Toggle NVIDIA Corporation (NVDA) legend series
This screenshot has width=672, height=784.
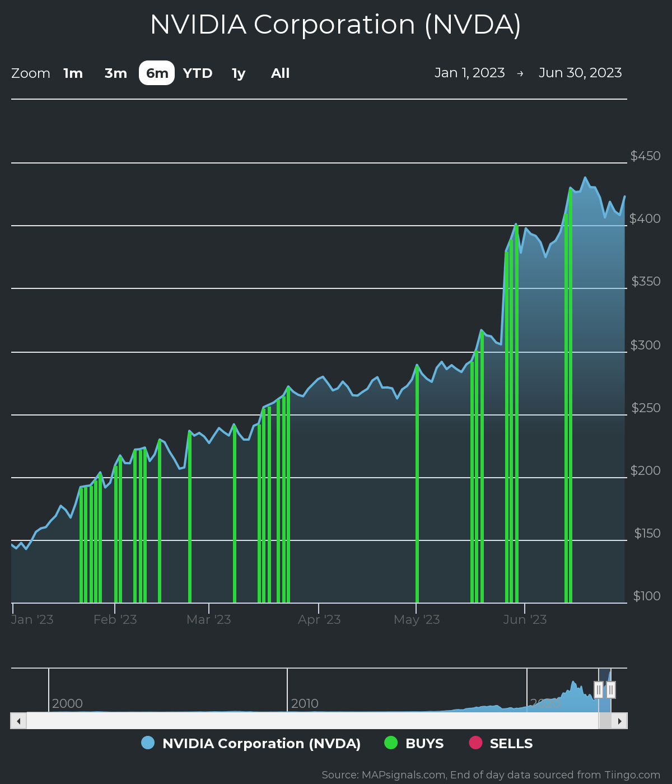point(251,743)
